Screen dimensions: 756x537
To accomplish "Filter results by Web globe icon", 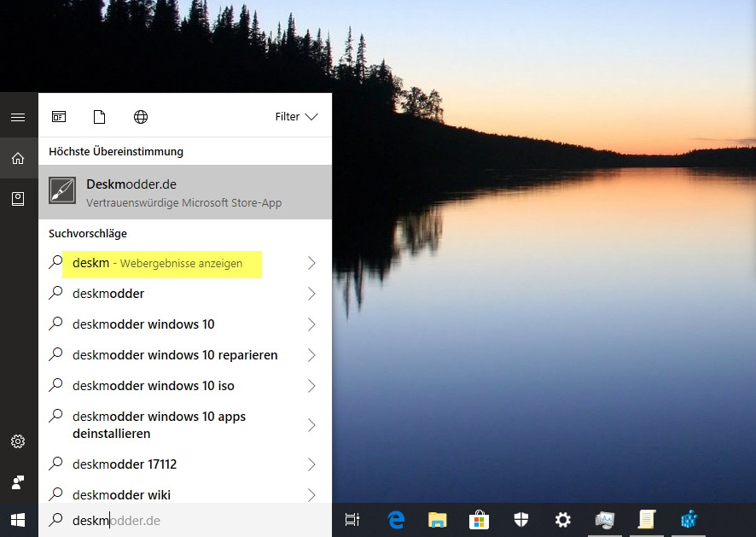I will pos(140,117).
